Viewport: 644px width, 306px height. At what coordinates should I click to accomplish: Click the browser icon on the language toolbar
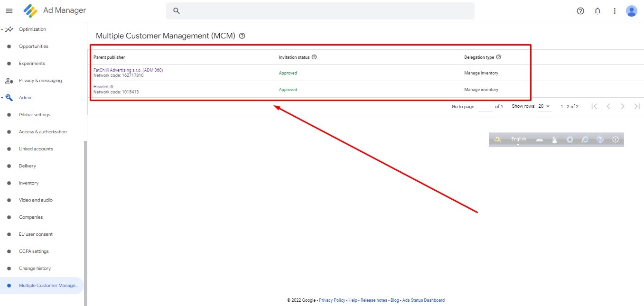[585, 139]
